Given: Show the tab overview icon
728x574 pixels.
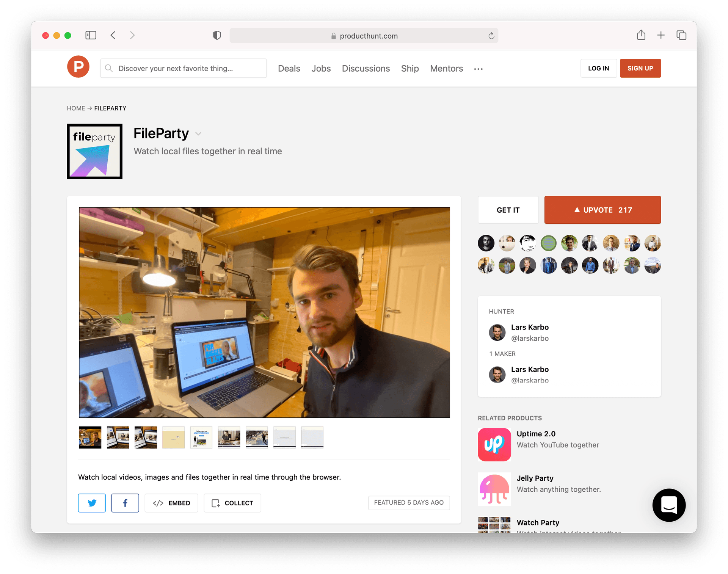Looking at the screenshot, I should click(681, 35).
